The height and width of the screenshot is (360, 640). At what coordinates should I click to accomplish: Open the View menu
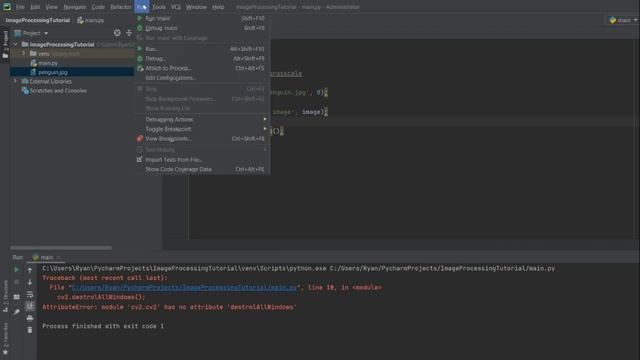tap(51, 7)
